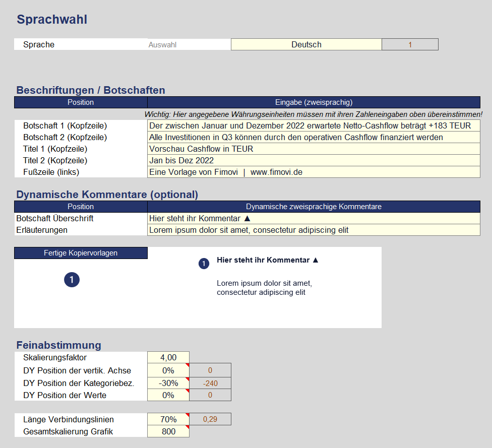
Task: Select the calculated -240 cell
Action: [x=210, y=383]
